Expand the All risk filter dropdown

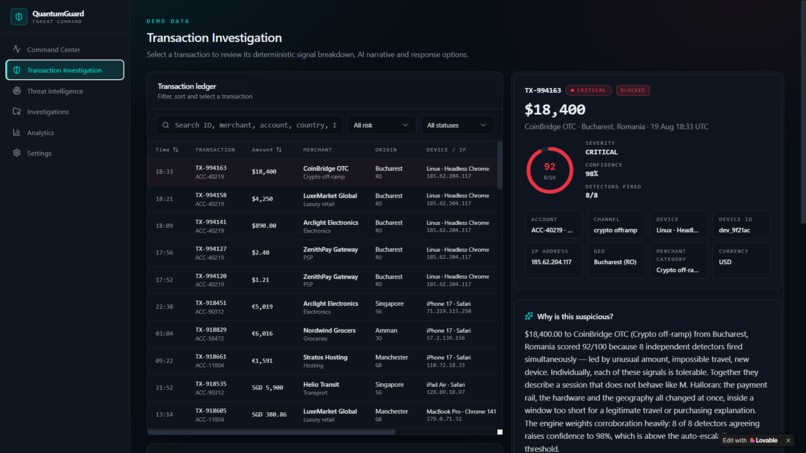pyautogui.click(x=381, y=125)
